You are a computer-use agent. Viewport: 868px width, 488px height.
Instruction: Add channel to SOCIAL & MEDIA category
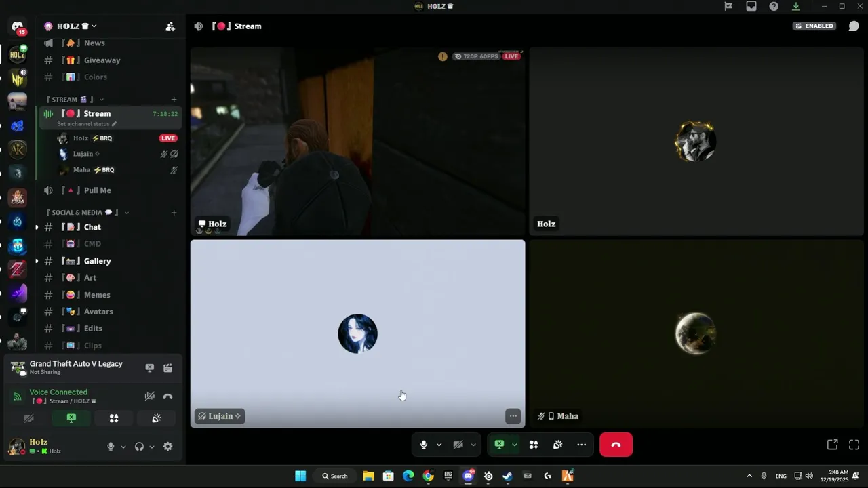click(174, 213)
